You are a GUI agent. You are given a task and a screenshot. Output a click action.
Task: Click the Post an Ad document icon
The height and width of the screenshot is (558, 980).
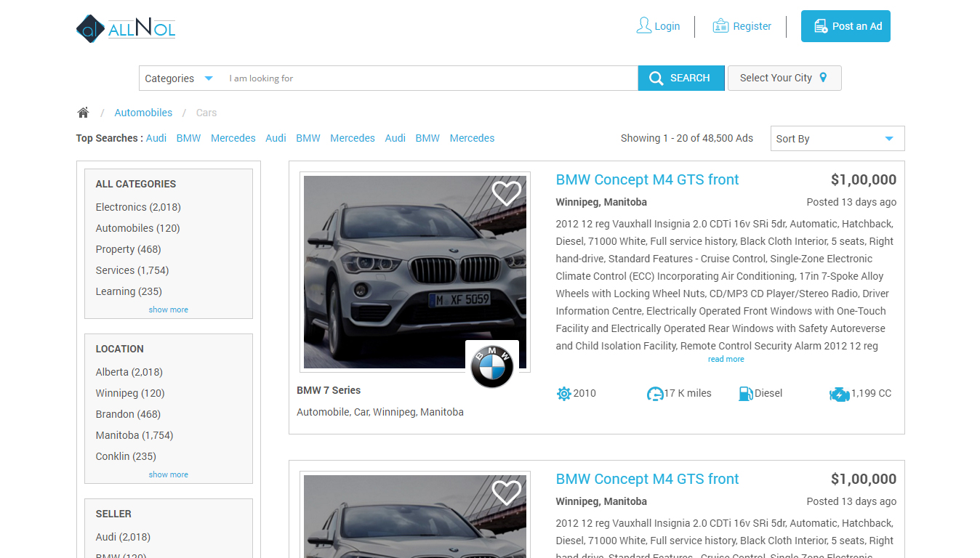[821, 26]
